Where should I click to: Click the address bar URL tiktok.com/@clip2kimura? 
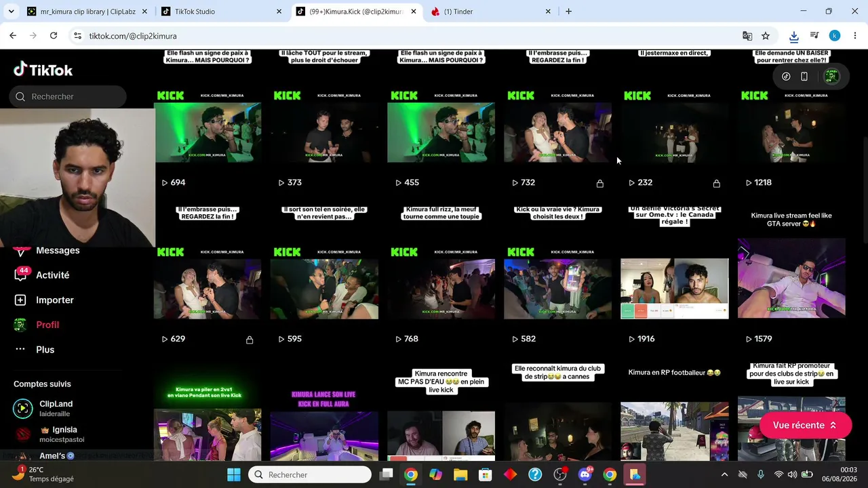click(x=133, y=36)
